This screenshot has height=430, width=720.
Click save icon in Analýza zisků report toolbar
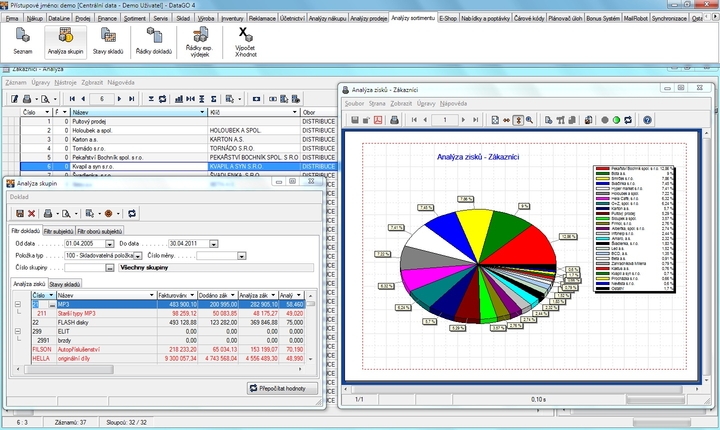[x=355, y=120]
